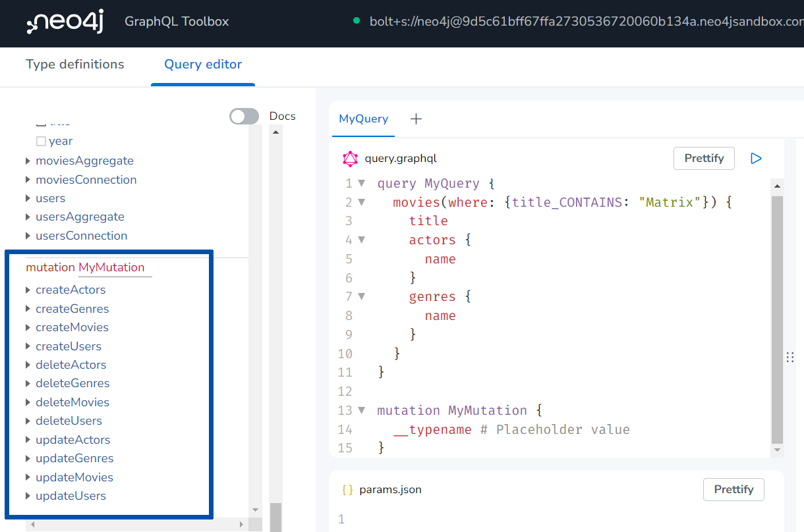
Task: Check the year checkbox
Action: 41,141
